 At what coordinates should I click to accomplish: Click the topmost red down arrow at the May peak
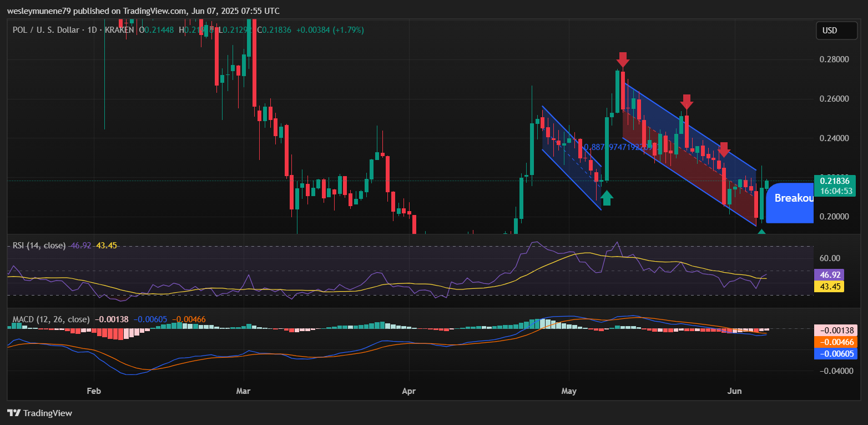(623, 59)
